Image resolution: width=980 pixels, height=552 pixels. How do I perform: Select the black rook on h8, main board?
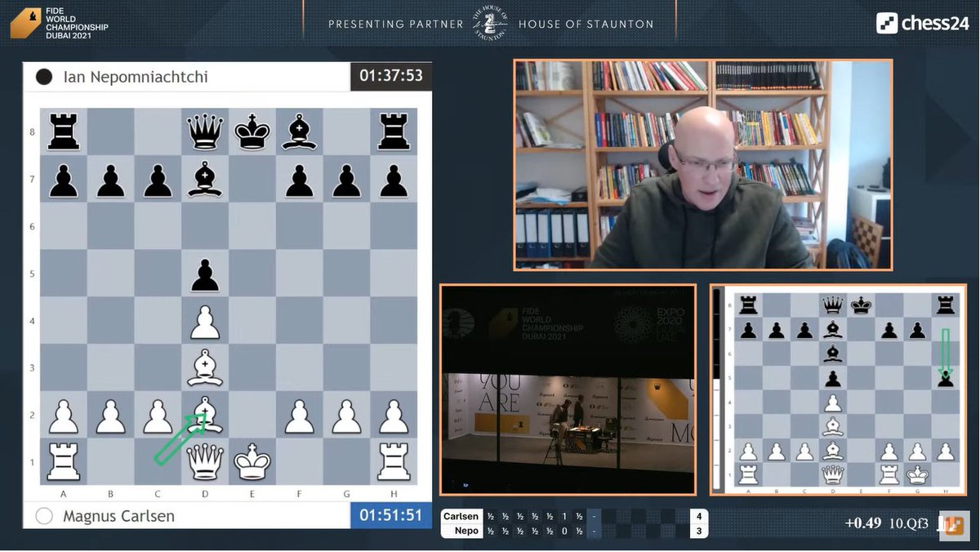[394, 131]
